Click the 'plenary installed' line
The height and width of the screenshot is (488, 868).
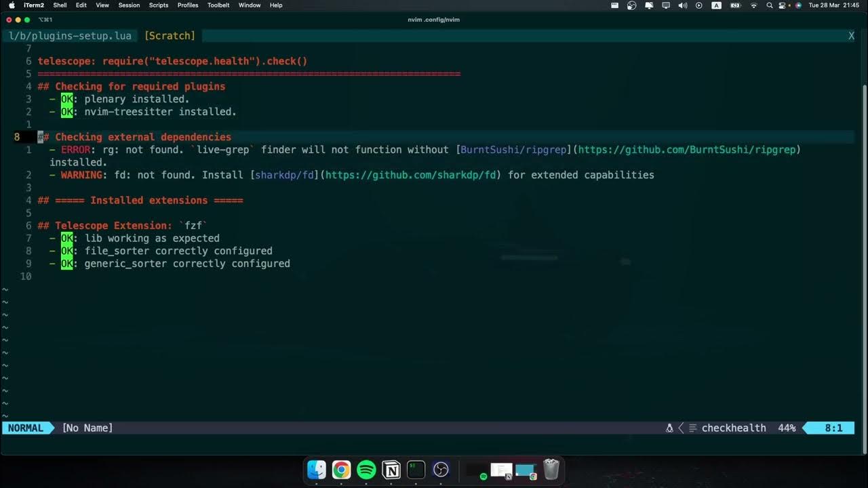[x=119, y=99]
